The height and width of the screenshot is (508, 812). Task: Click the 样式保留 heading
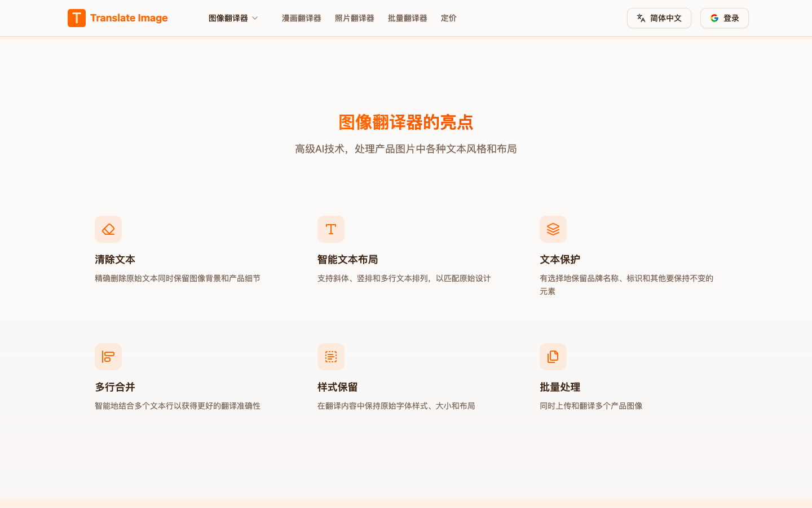pos(338,387)
